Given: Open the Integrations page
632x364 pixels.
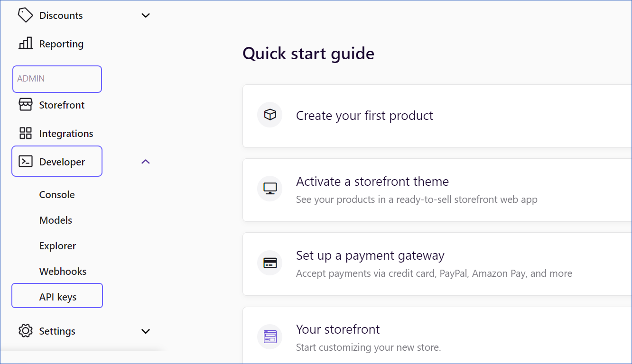Looking at the screenshot, I should (66, 134).
